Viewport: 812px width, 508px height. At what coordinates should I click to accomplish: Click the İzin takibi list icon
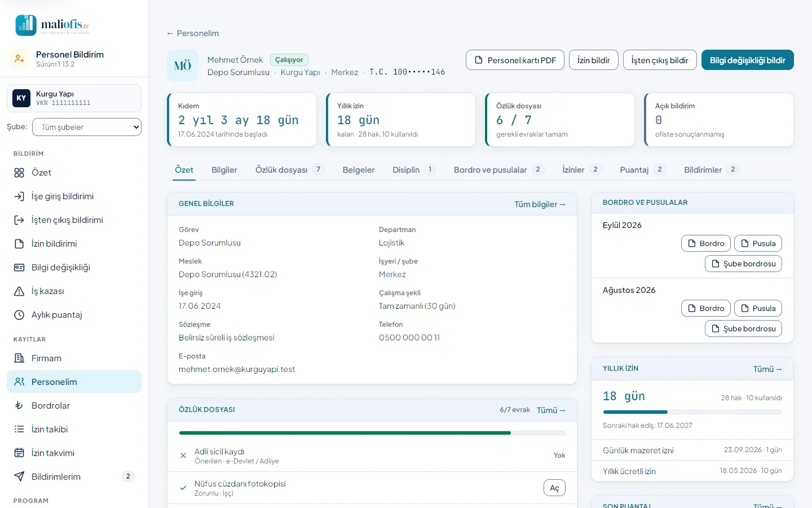tap(19, 430)
